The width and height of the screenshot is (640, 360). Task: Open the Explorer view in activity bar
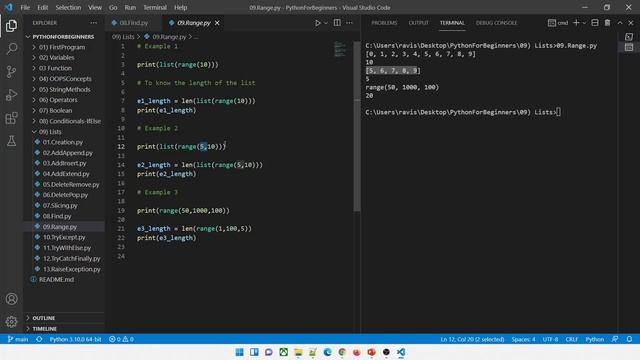11,26
